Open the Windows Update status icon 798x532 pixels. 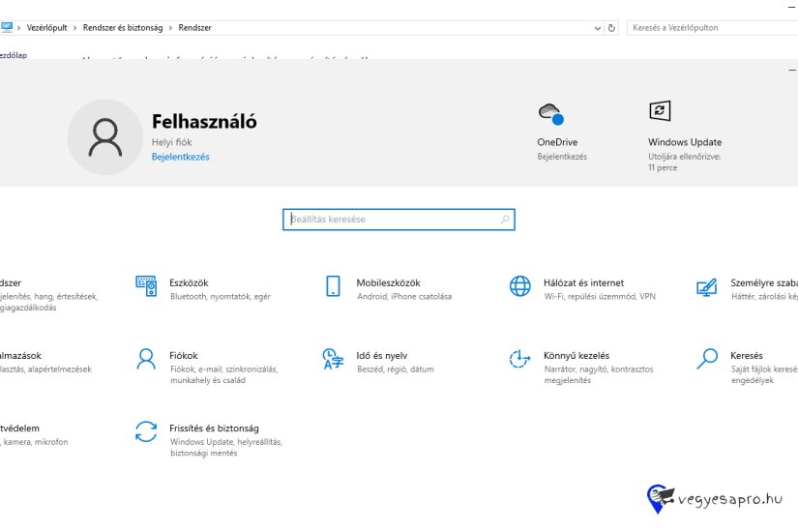(x=660, y=111)
